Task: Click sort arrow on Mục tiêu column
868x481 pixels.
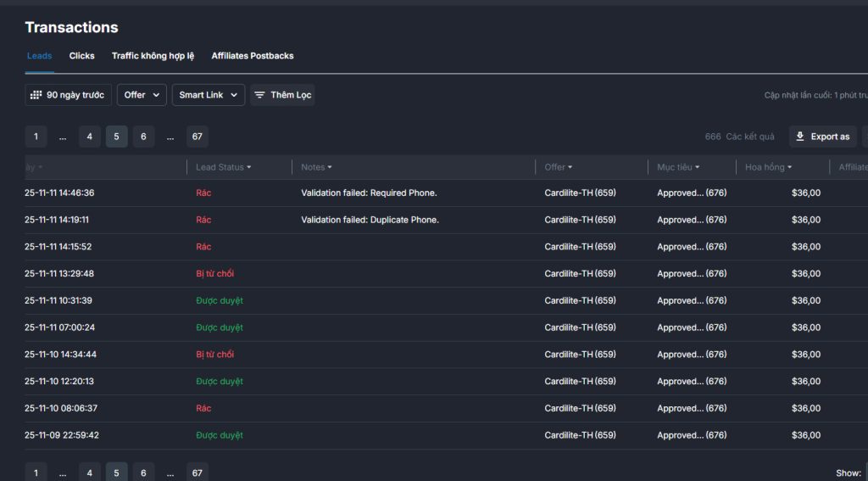Action: point(698,168)
